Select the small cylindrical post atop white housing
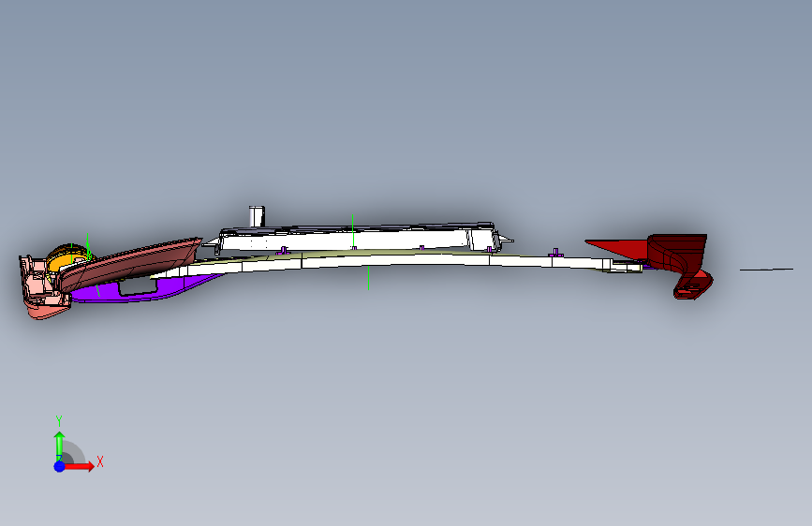The width and height of the screenshot is (812, 526). tap(257, 216)
